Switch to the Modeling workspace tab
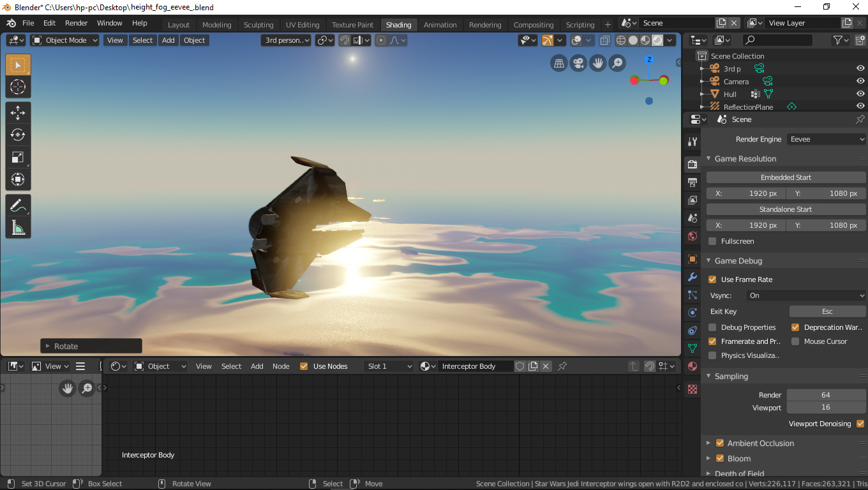This screenshot has height=490, width=868. pyautogui.click(x=216, y=25)
